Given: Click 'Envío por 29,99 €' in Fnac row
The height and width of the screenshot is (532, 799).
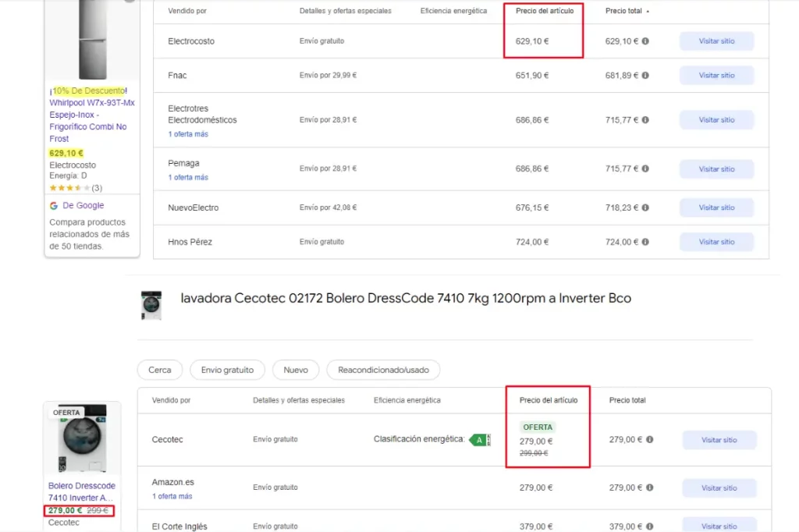Looking at the screenshot, I should click(x=328, y=76).
